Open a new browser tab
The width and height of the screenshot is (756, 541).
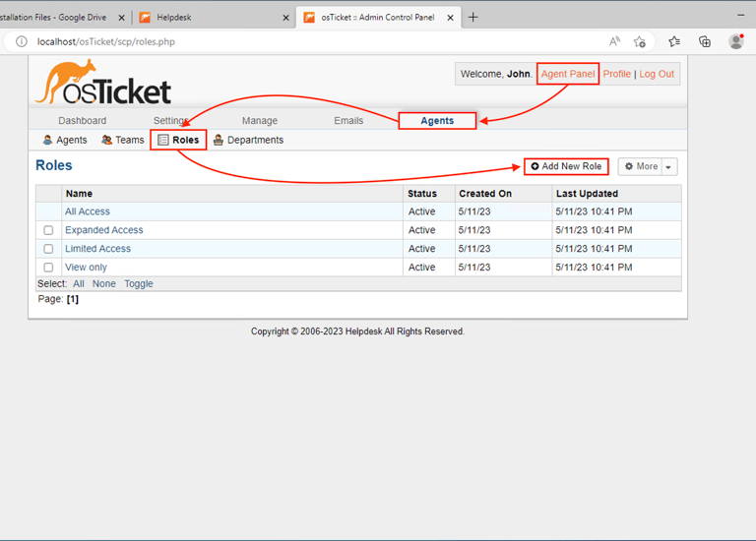472,18
